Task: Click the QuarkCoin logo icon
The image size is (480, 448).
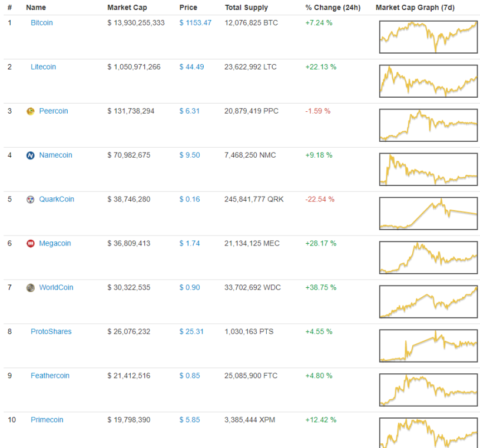Action: [30, 200]
